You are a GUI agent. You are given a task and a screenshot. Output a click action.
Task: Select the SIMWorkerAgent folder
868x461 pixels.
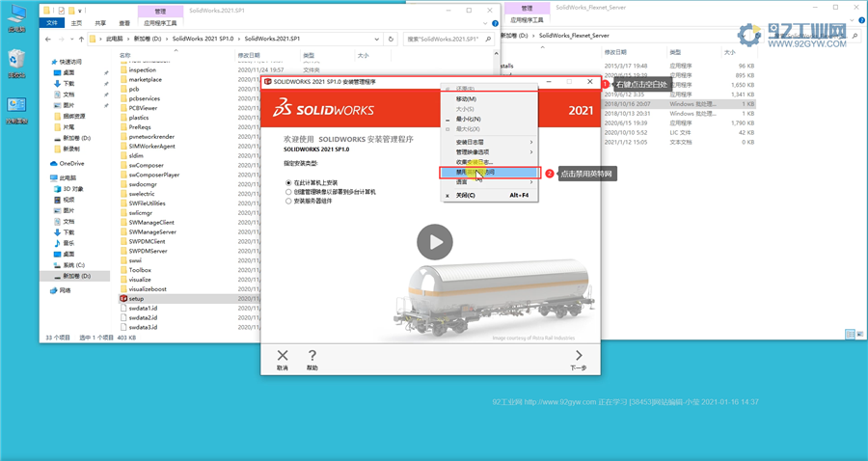151,146
